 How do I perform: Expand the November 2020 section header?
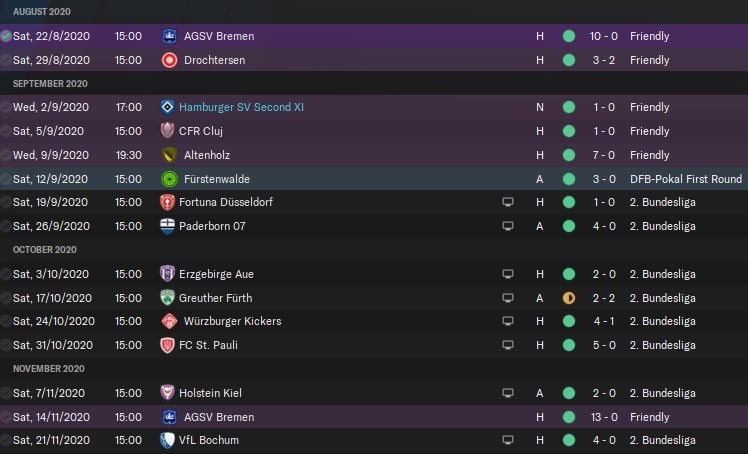pyautogui.click(x=48, y=369)
